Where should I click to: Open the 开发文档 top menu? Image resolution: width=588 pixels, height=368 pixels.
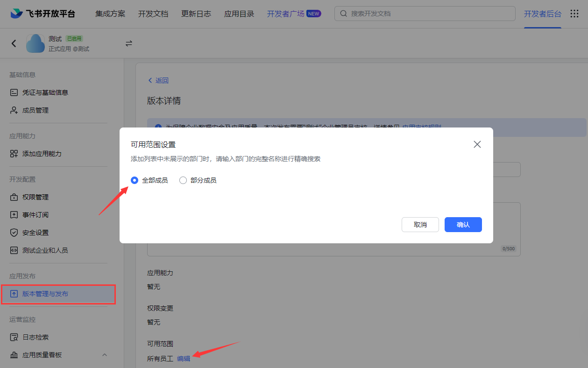click(x=153, y=14)
